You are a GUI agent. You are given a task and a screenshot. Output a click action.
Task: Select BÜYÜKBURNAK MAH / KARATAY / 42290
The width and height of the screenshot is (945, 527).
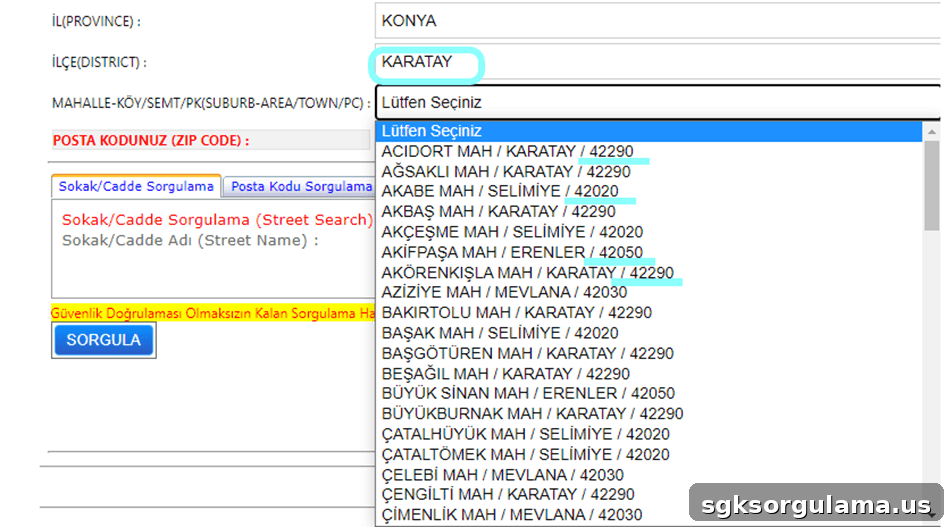pyautogui.click(x=649, y=414)
